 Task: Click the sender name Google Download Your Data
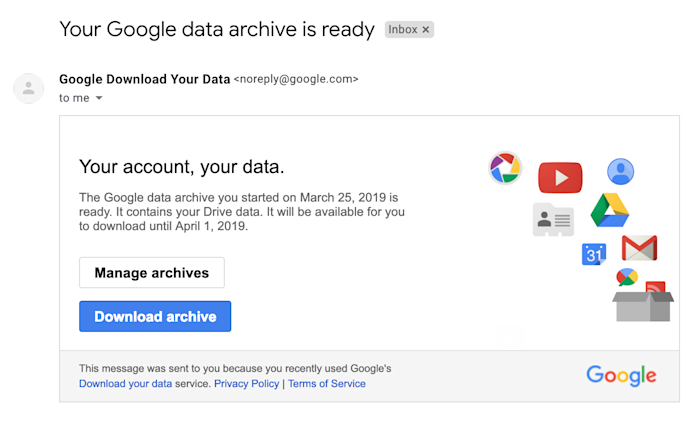[x=145, y=79]
